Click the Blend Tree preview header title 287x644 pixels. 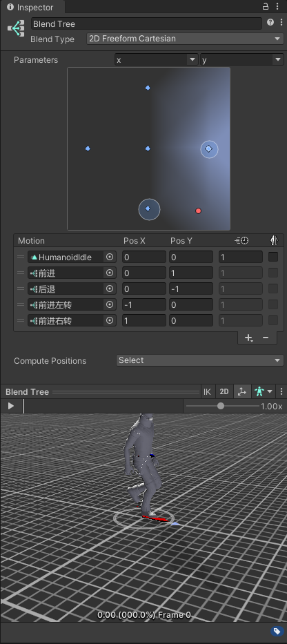(27, 392)
